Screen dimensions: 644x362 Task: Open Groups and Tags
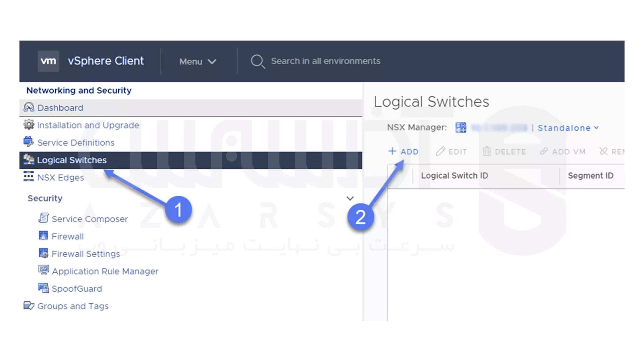tap(73, 306)
